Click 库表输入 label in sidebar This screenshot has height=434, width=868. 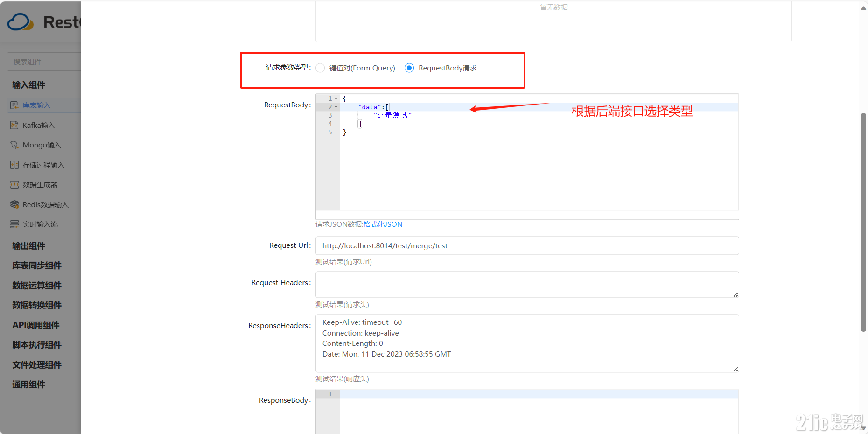36,105
